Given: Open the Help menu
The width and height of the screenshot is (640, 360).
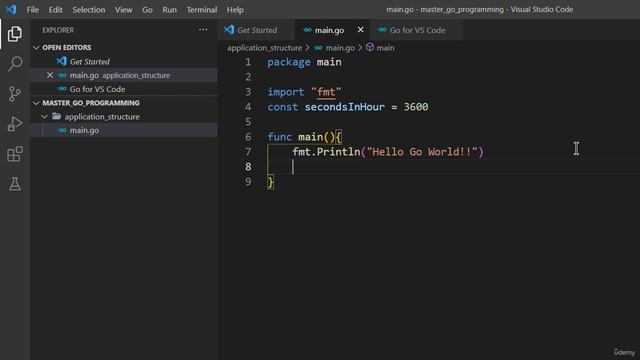Looking at the screenshot, I should click(235, 9).
